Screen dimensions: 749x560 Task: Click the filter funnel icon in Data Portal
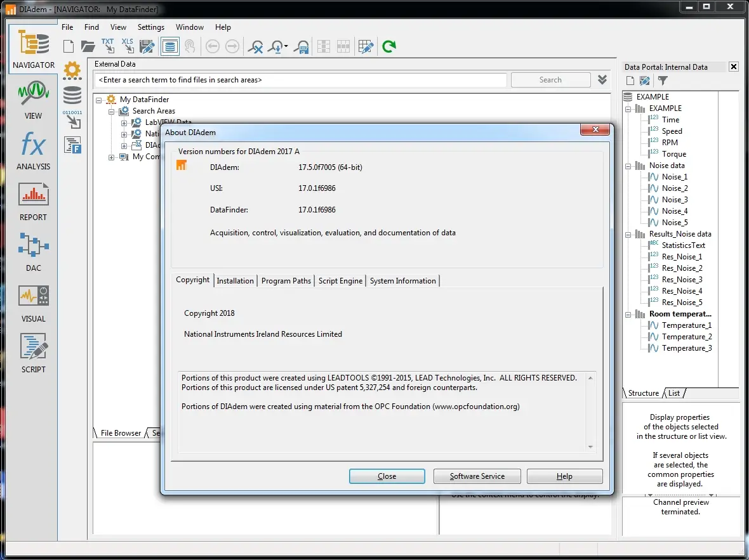[663, 81]
